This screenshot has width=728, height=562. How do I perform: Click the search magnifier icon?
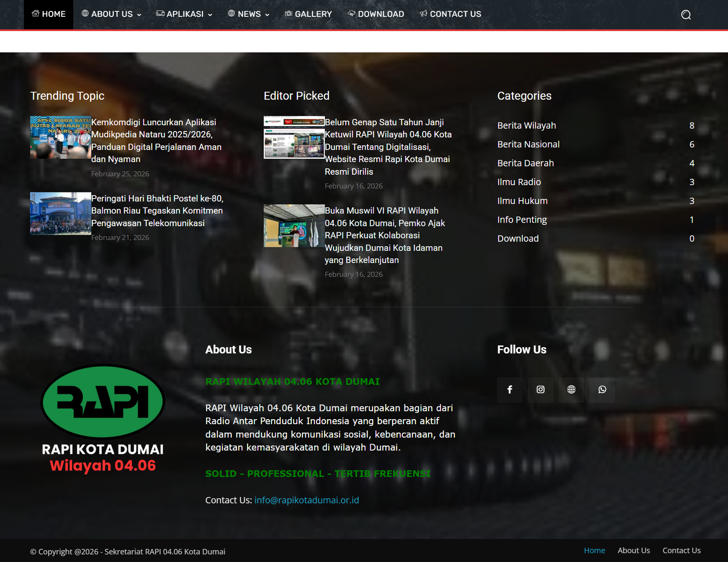coord(686,15)
